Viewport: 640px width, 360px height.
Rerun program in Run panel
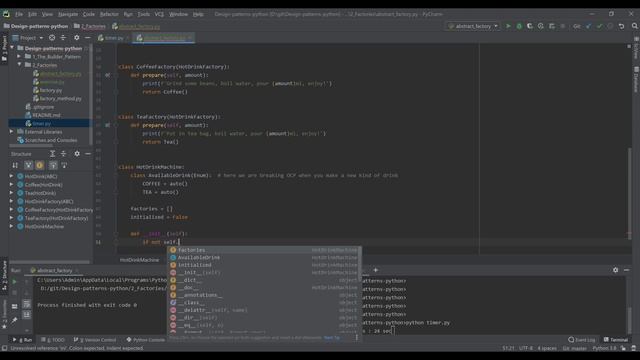(14, 282)
